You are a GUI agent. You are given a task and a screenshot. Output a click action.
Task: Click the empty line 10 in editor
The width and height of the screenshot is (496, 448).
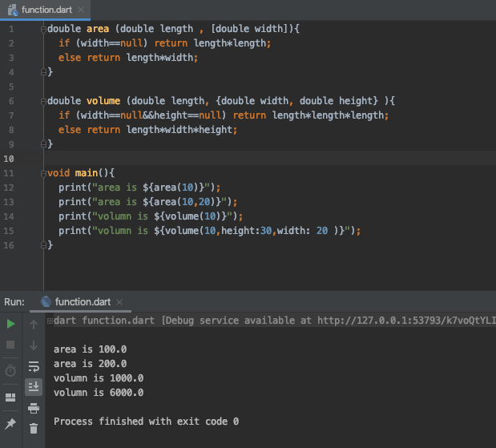269,158
